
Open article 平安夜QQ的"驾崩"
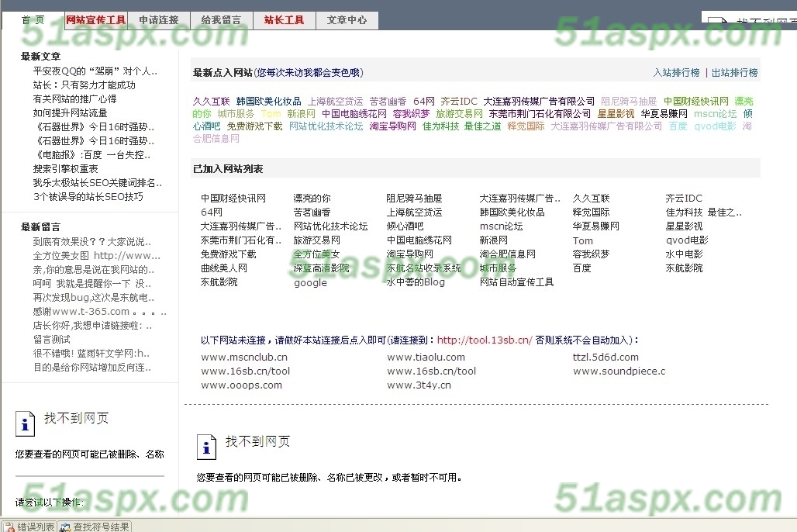pos(95,71)
